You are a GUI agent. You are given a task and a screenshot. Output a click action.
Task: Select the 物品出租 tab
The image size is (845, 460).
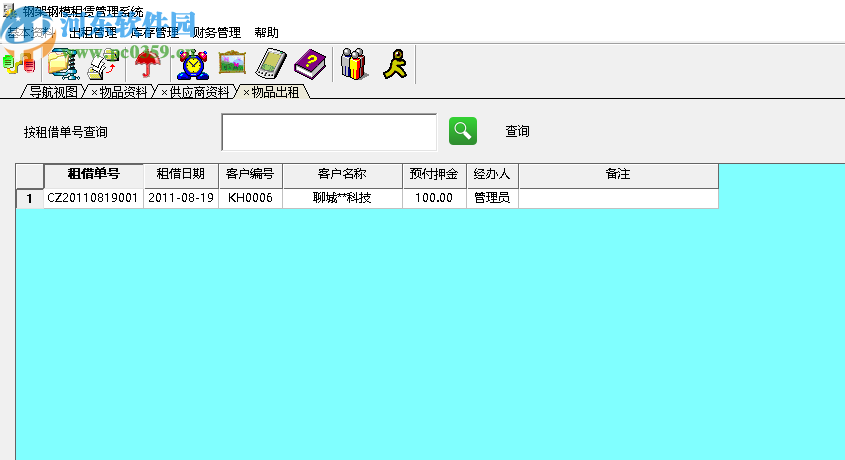point(275,92)
